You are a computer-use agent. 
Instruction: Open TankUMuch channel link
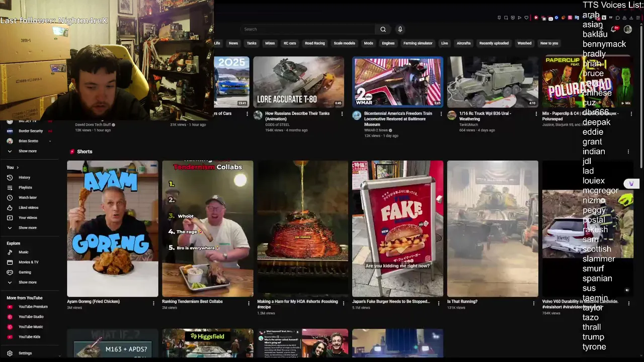[468, 124]
